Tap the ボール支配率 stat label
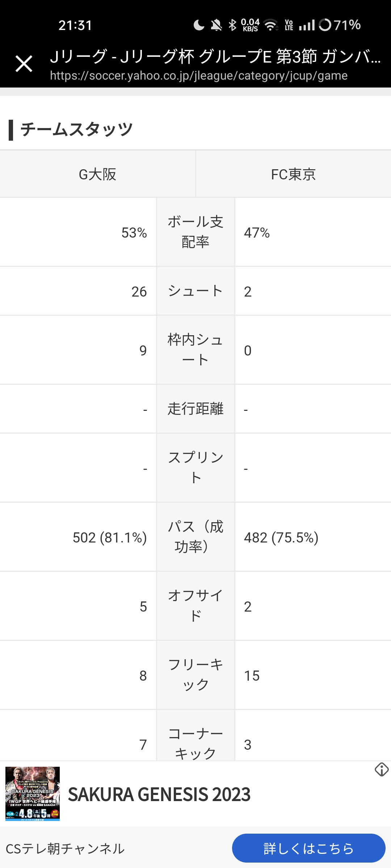Image resolution: width=391 pixels, height=868 pixels. click(195, 232)
